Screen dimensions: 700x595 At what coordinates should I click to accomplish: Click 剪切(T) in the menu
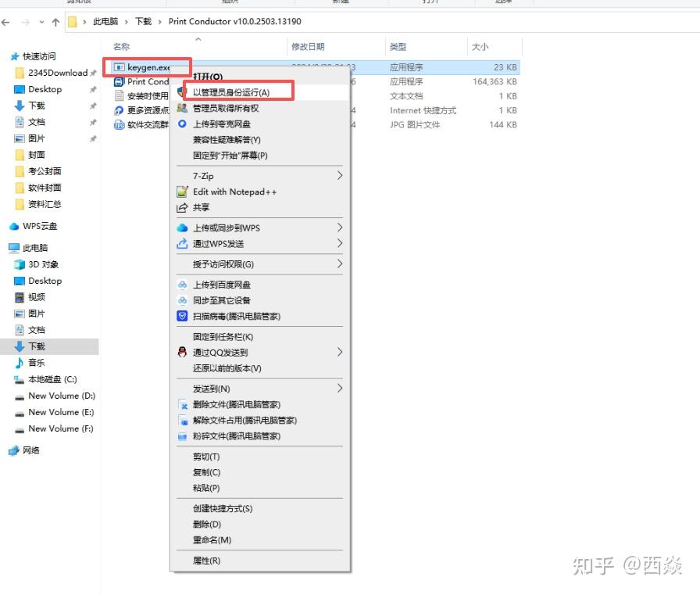click(x=206, y=457)
